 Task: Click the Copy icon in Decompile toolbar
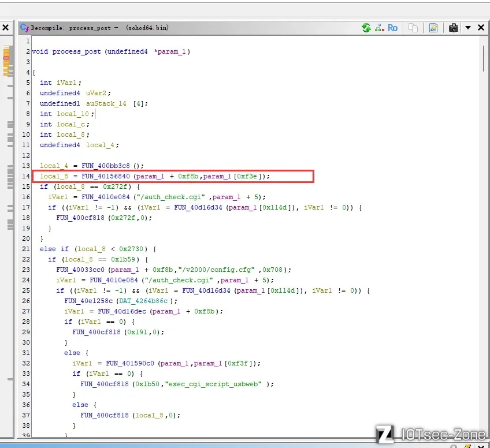click(x=413, y=28)
